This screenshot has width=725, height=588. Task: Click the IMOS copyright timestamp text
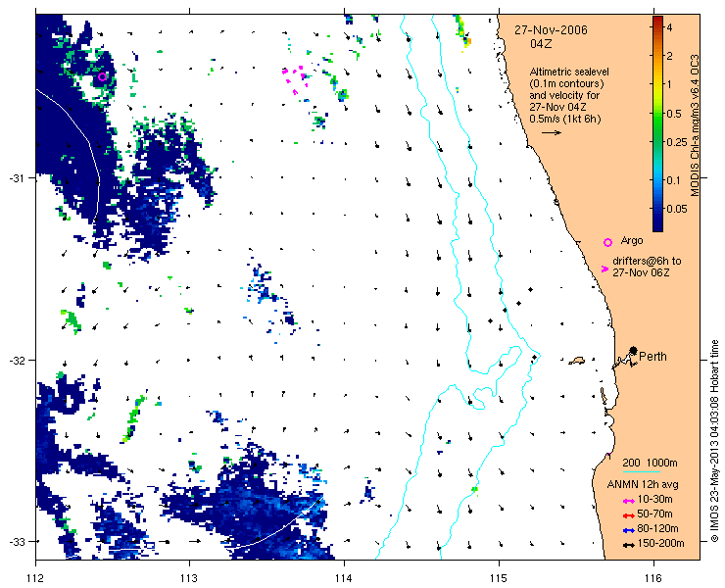(714, 441)
